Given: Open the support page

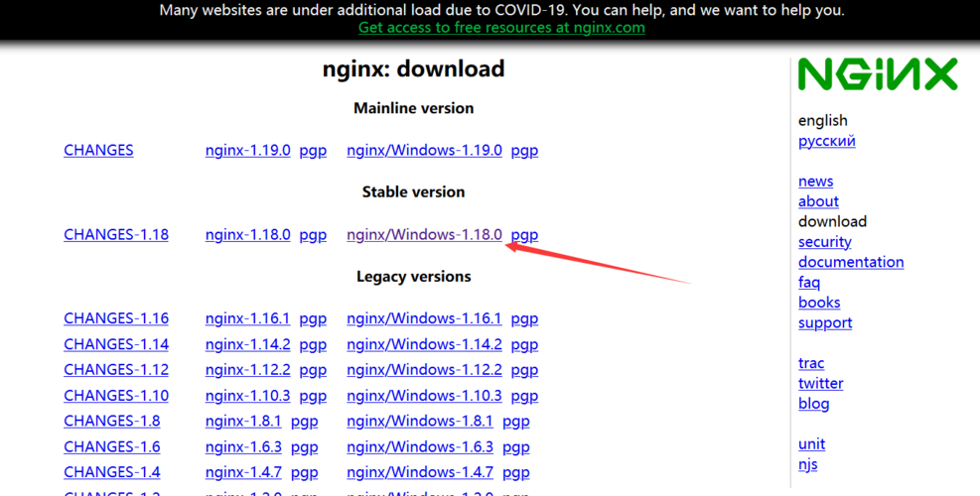Looking at the screenshot, I should (x=825, y=323).
